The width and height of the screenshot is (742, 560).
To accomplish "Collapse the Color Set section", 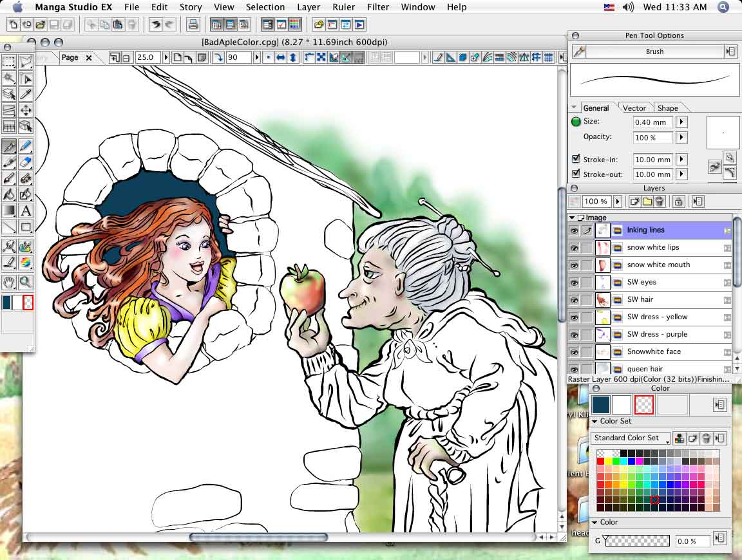I will pos(595,421).
